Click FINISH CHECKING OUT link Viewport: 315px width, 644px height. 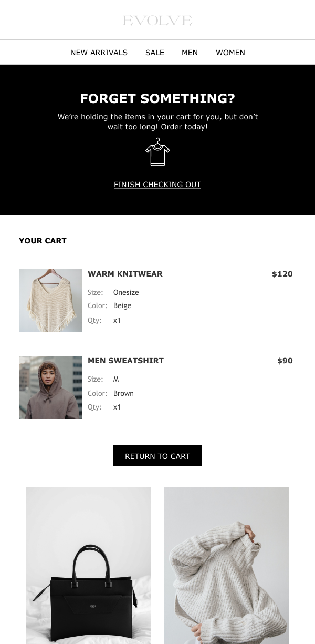pos(157,185)
